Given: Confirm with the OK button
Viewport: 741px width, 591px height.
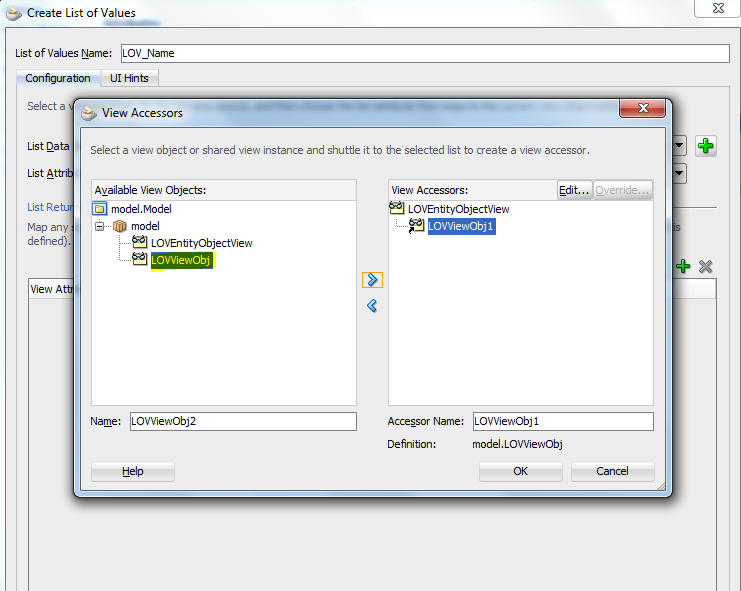Looking at the screenshot, I should point(521,471).
